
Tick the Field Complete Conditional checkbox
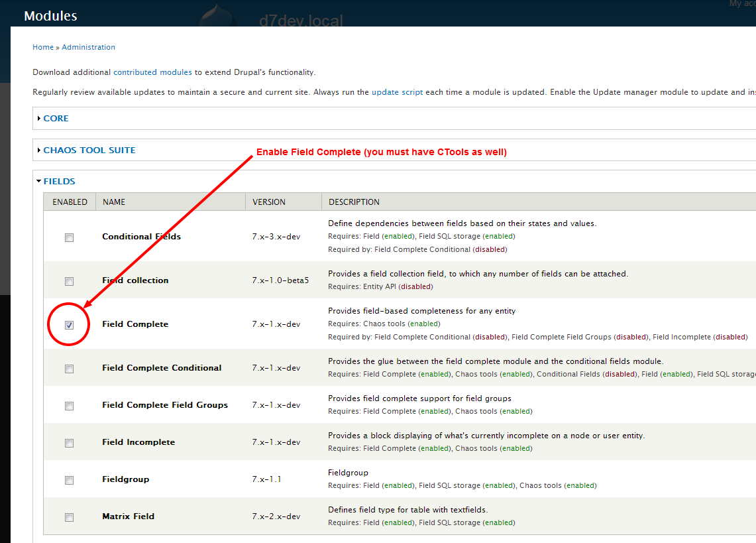[70, 369]
